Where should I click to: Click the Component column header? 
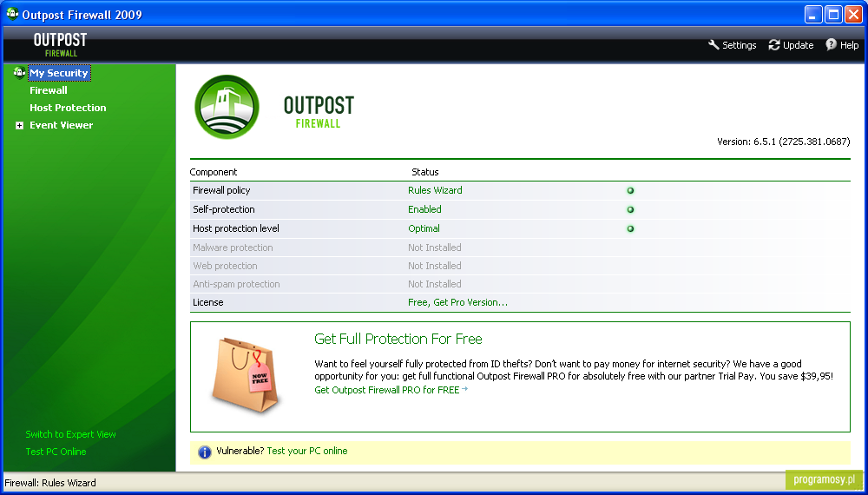(x=214, y=172)
